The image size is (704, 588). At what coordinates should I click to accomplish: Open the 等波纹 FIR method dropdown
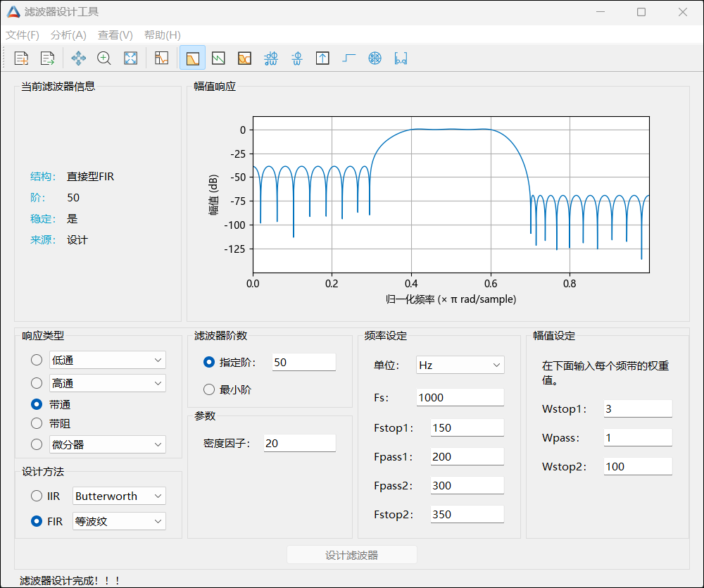(x=119, y=521)
